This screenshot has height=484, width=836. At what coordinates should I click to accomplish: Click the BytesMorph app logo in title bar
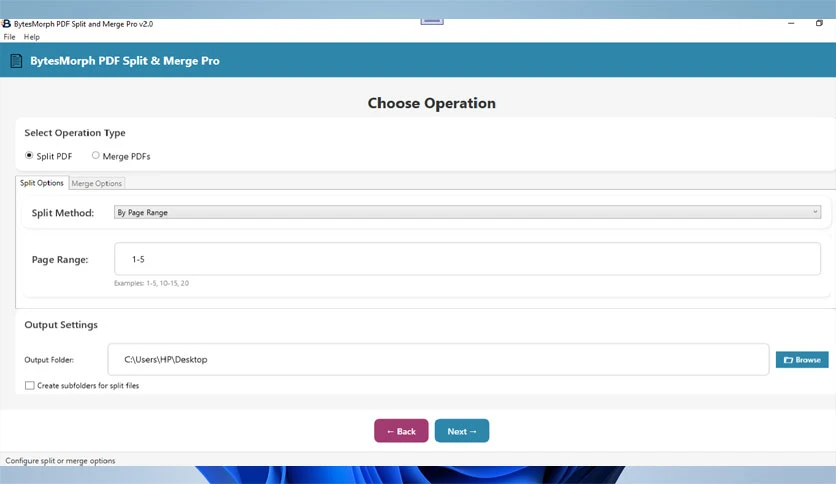pyautogui.click(x=6, y=24)
